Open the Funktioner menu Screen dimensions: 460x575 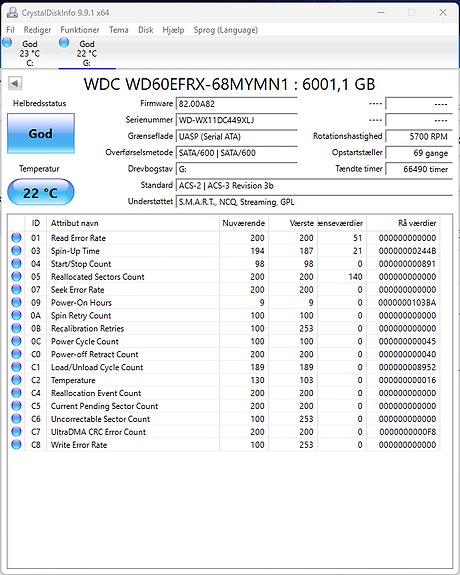tap(80, 30)
